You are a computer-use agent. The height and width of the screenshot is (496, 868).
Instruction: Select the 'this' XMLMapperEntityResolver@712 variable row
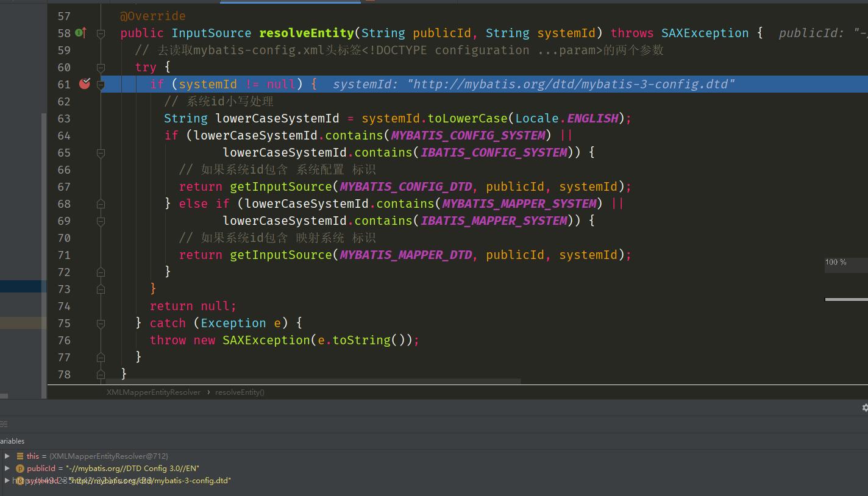pos(434,456)
